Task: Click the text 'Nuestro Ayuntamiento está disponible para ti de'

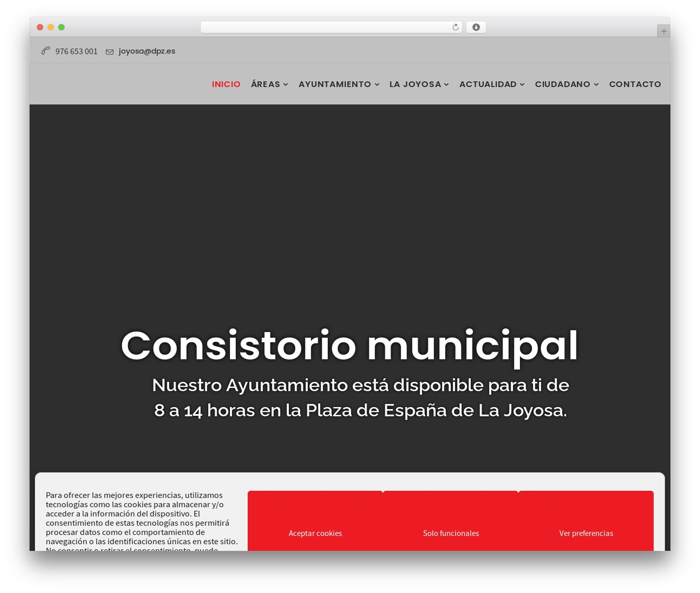Action: [360, 385]
